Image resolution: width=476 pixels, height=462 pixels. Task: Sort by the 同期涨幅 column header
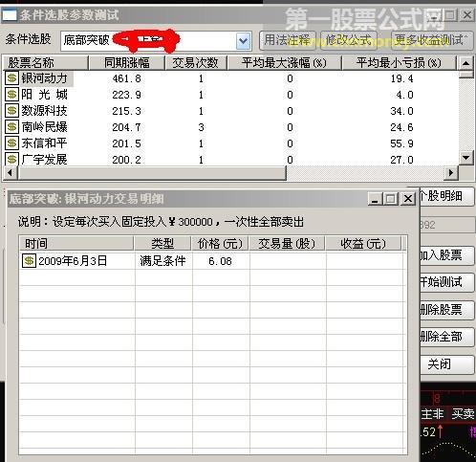[126, 63]
